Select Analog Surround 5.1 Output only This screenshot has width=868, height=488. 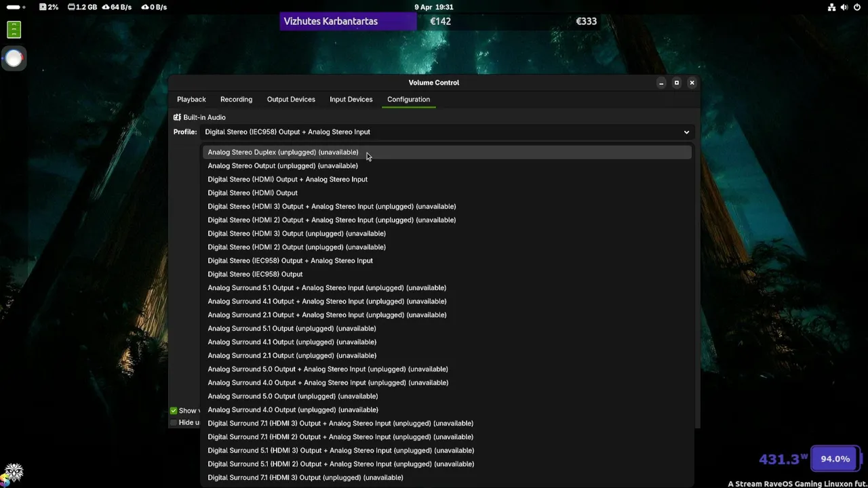pyautogui.click(x=447, y=329)
